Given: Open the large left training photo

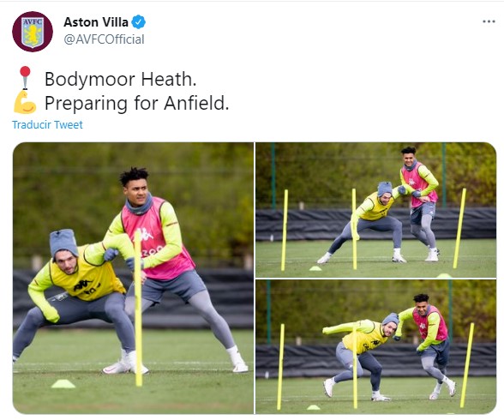Looking at the screenshot, I should click(x=133, y=279).
